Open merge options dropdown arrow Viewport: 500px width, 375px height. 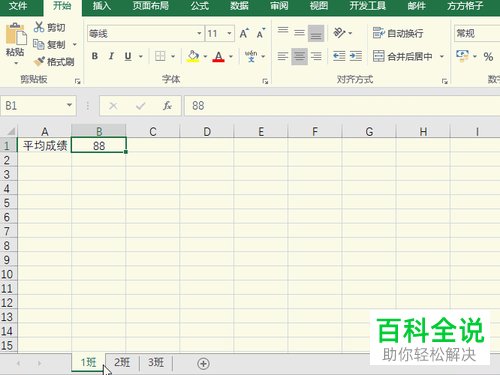[x=442, y=56]
